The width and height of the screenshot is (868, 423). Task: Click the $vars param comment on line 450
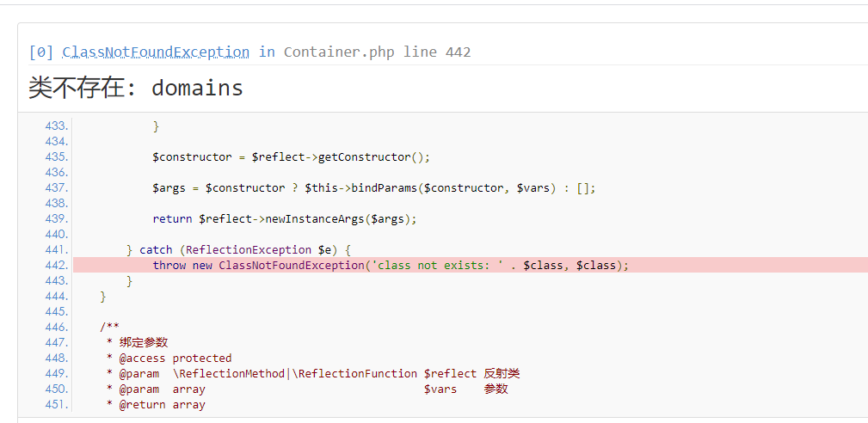pyautogui.click(x=440, y=389)
